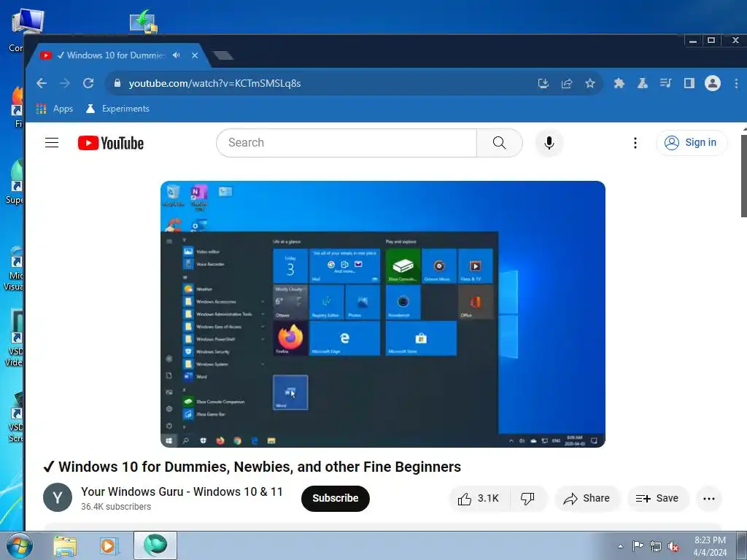
Task: Show hidden system tray icons
Action: pos(620,546)
